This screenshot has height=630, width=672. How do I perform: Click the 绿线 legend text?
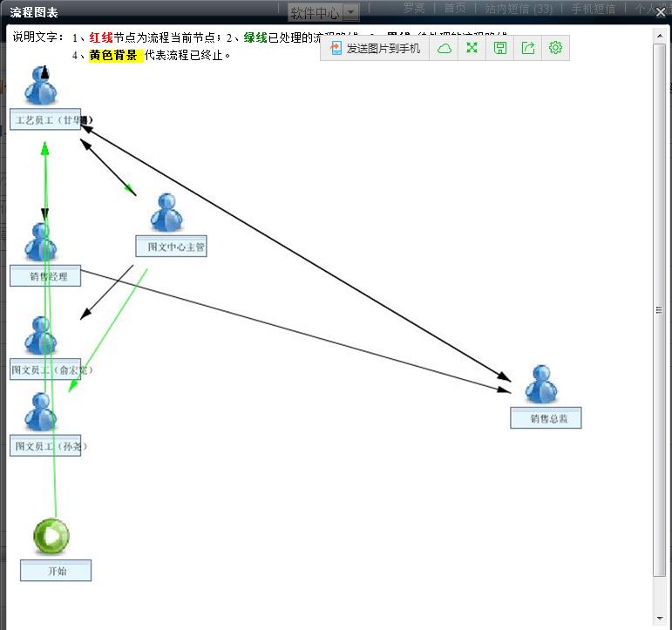[255, 37]
